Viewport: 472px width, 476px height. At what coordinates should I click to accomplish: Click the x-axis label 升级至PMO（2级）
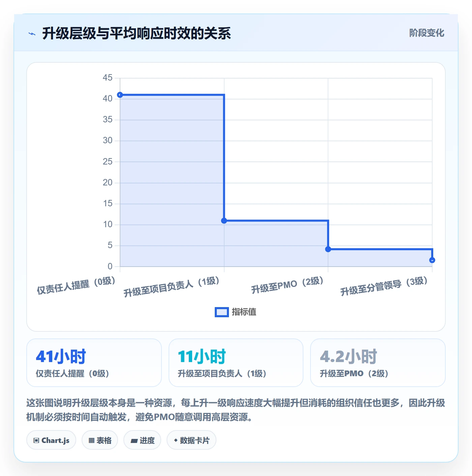[x=287, y=285]
